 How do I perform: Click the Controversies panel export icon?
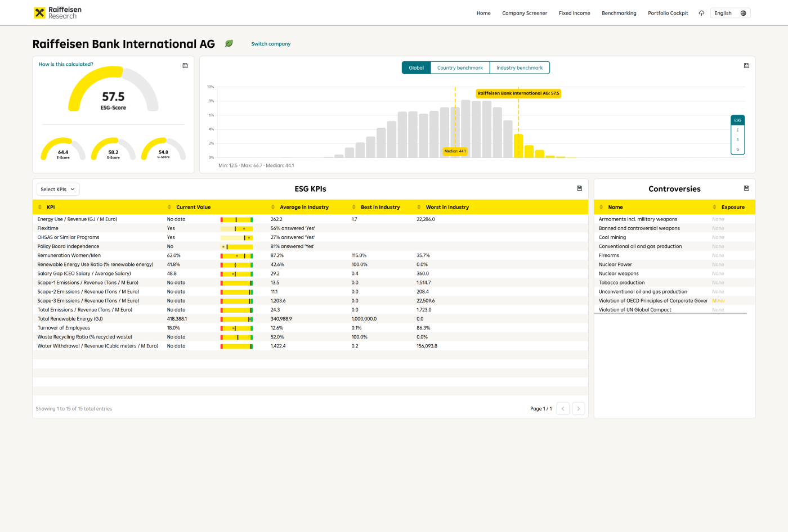(x=746, y=188)
